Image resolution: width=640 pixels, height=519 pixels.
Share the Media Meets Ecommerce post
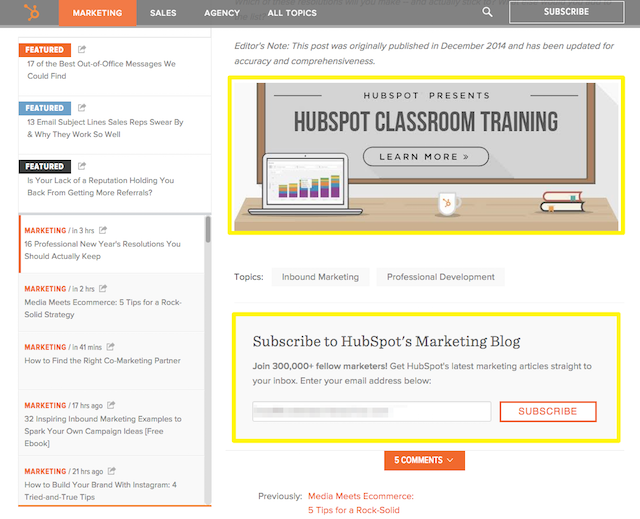(x=103, y=288)
